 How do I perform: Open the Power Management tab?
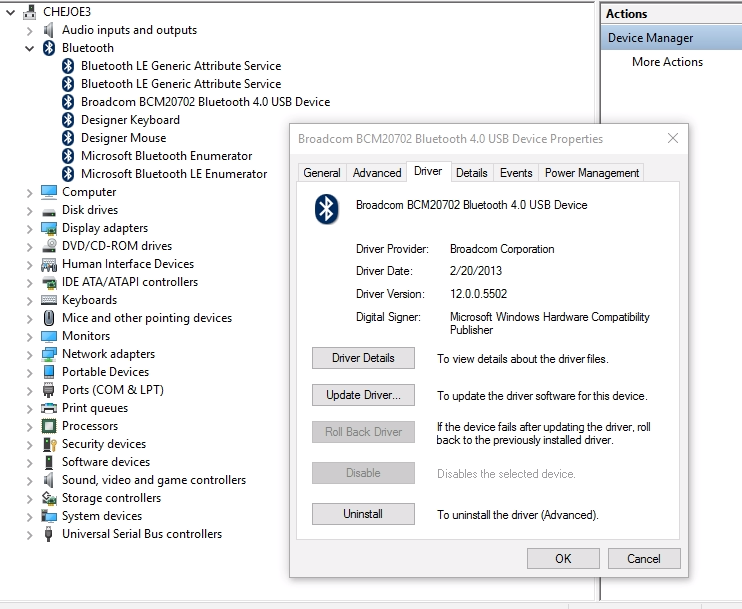pyautogui.click(x=592, y=173)
